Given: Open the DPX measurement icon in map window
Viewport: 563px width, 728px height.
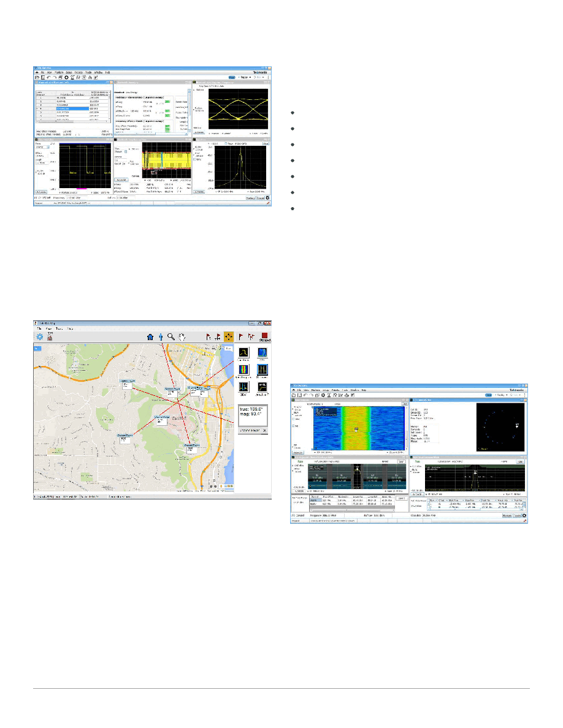Looking at the screenshot, I should [262, 352].
